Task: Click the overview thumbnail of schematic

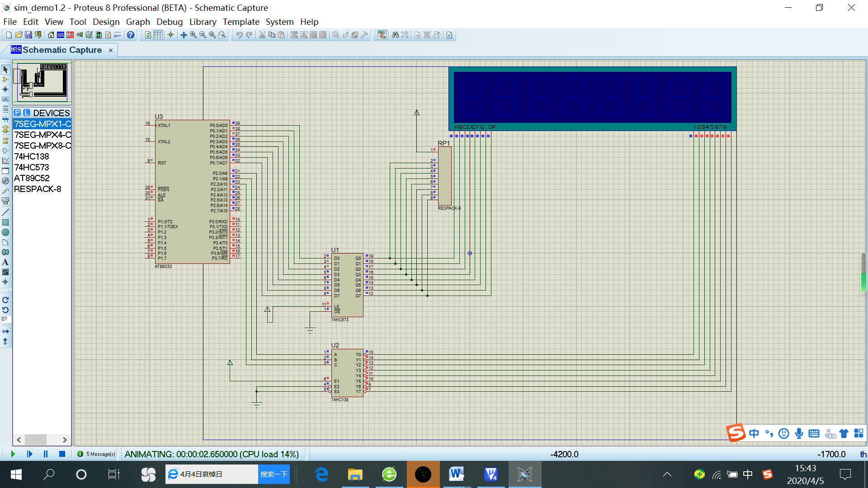Action: 42,82
